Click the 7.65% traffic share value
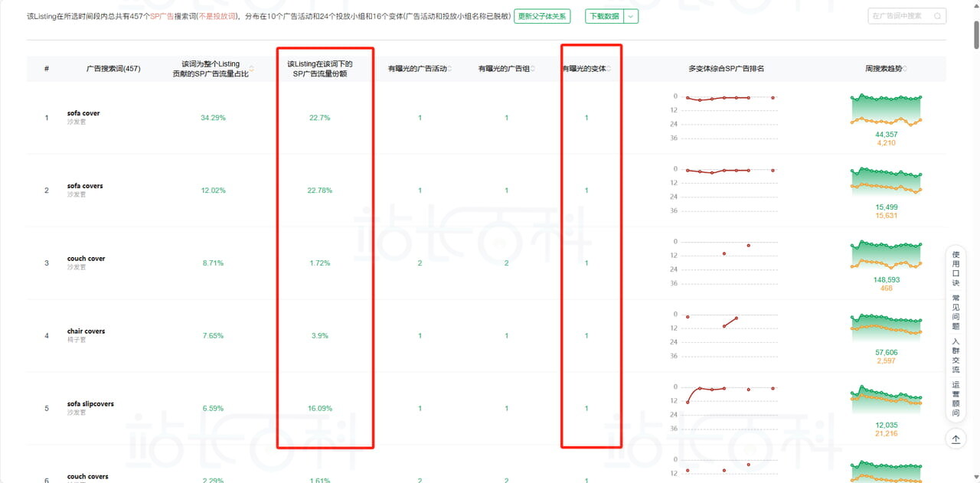Image resolution: width=980 pixels, height=483 pixels. (213, 336)
